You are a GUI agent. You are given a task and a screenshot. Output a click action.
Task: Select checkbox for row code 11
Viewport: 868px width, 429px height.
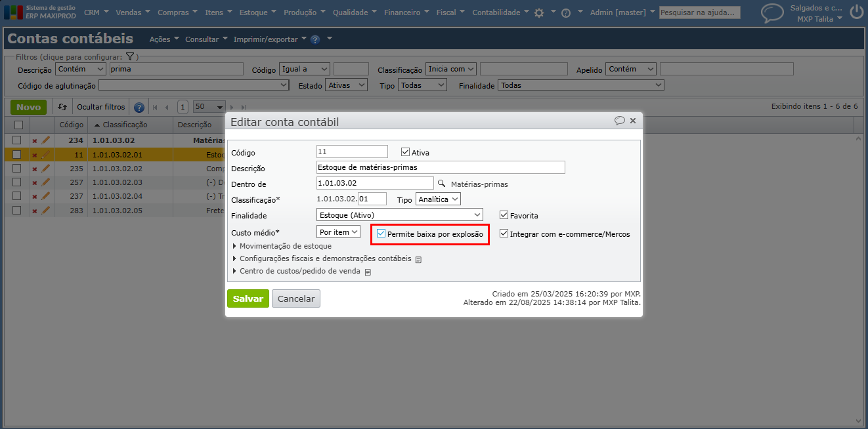point(17,154)
